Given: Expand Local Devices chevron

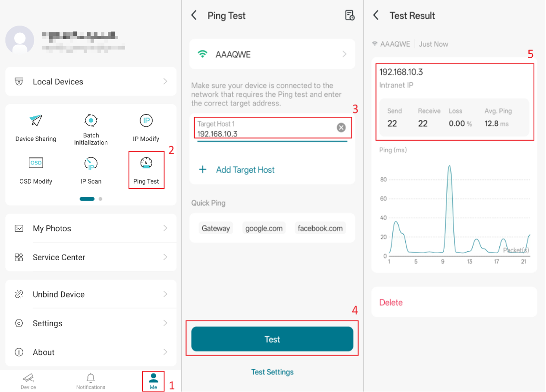Looking at the screenshot, I should coord(166,81).
